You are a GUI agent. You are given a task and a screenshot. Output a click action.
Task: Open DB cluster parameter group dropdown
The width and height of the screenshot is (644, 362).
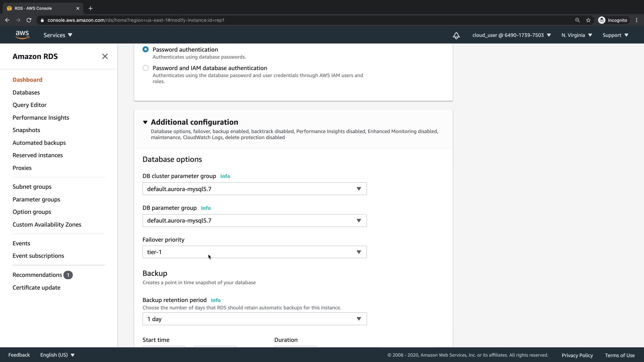pos(254,189)
